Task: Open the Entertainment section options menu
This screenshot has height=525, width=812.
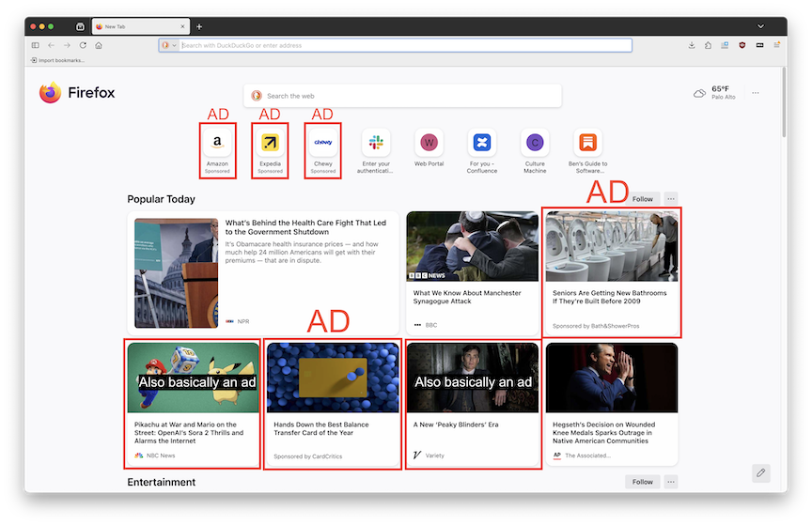Action: tap(671, 482)
